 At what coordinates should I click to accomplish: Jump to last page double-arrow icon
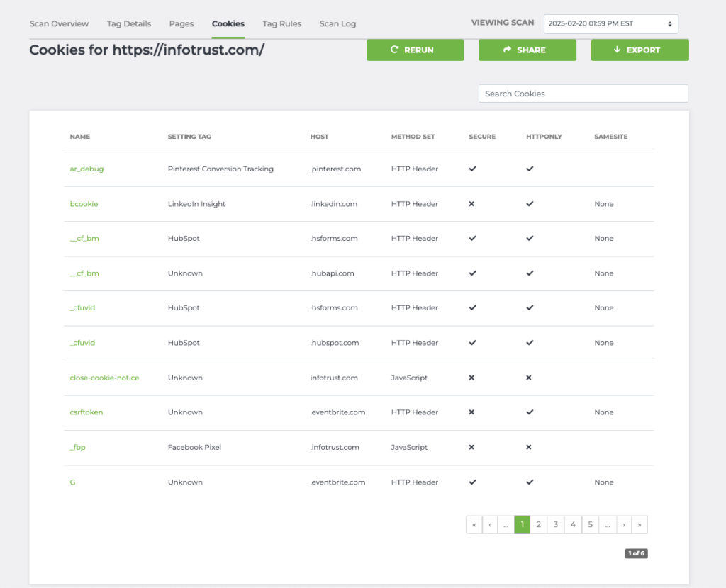640,525
